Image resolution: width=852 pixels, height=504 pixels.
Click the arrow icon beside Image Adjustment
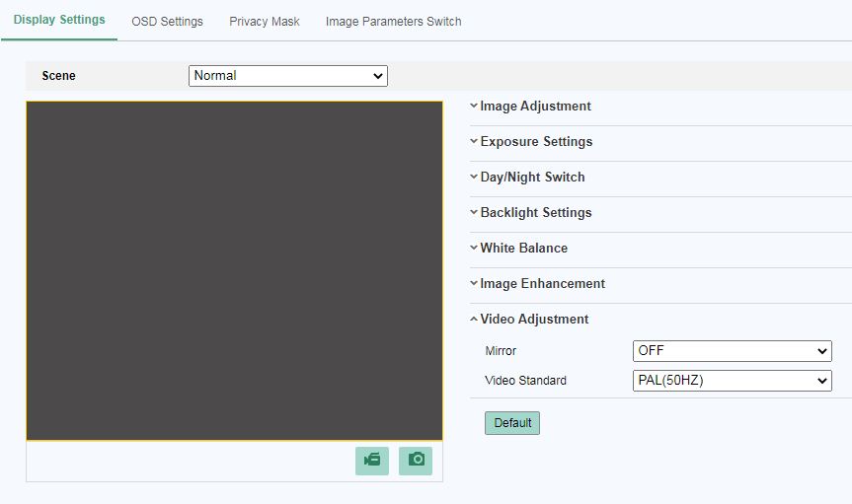[474, 107]
